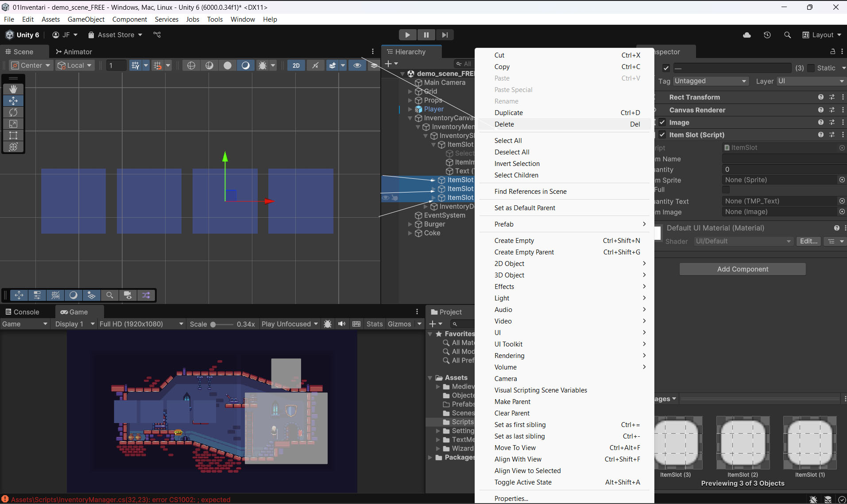The height and width of the screenshot is (504, 847).
Task: Select the Hand (View) tool
Action: [13, 89]
